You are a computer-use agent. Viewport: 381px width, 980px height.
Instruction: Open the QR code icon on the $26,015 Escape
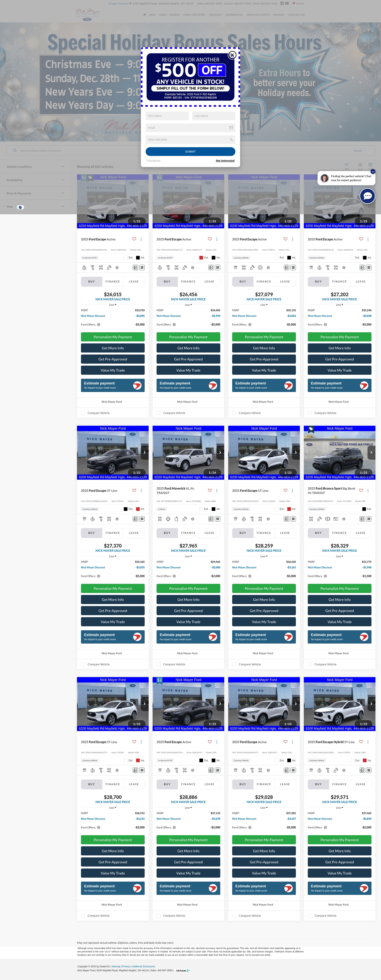click(x=142, y=268)
